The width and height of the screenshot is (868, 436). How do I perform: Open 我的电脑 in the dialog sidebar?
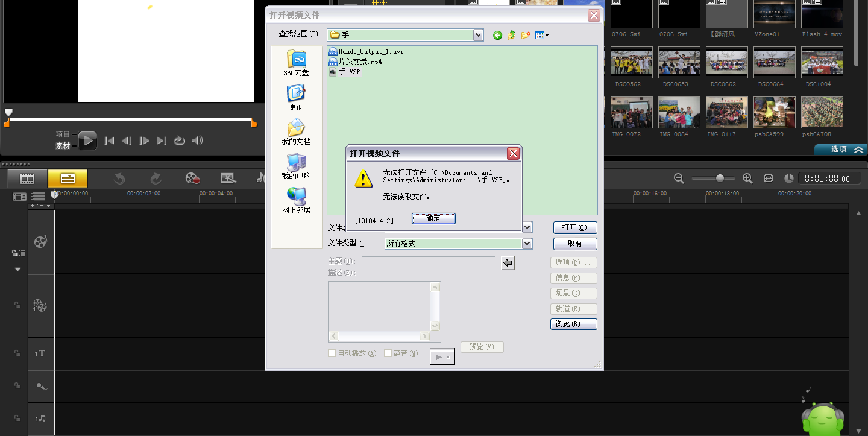pyautogui.click(x=295, y=167)
